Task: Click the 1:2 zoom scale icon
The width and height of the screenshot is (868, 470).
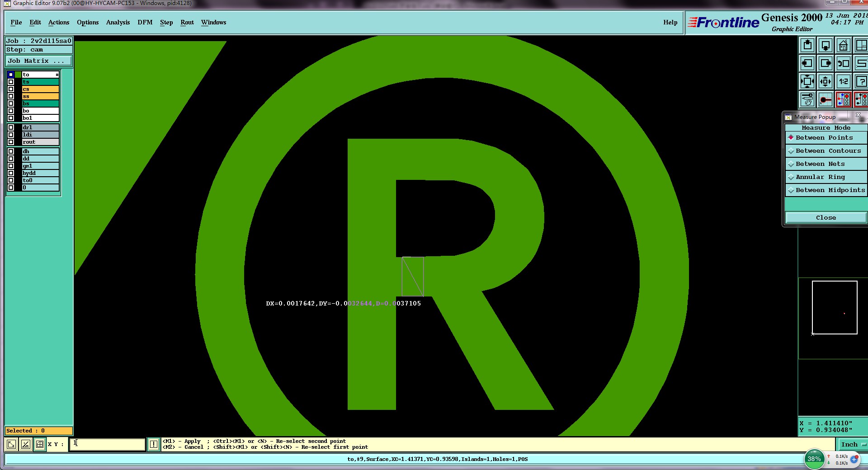Action: (844, 81)
